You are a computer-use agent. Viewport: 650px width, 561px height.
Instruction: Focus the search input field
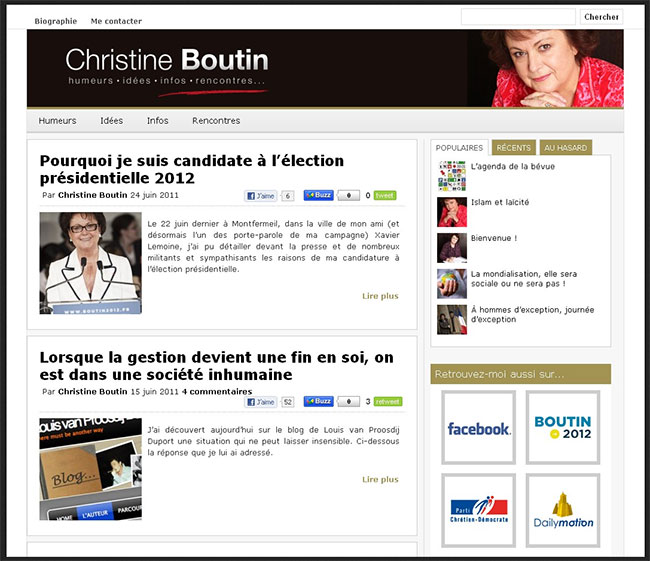(517, 17)
